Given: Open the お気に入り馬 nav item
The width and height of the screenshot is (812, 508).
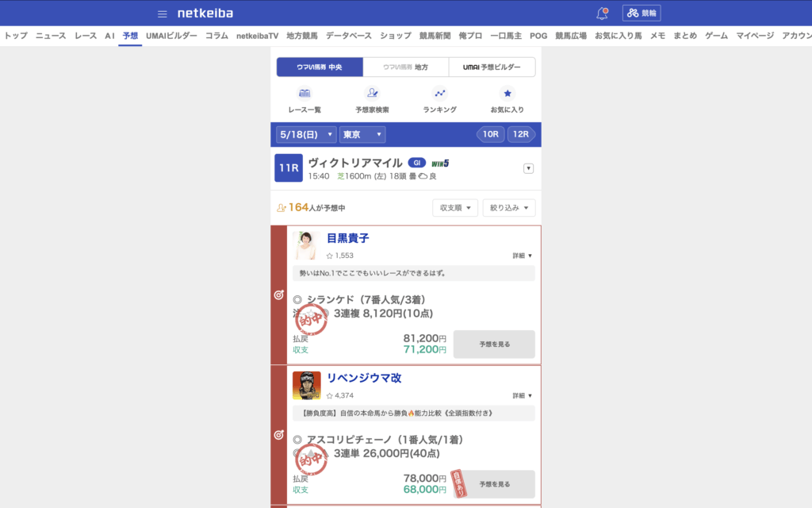Looking at the screenshot, I should pyautogui.click(x=619, y=36).
